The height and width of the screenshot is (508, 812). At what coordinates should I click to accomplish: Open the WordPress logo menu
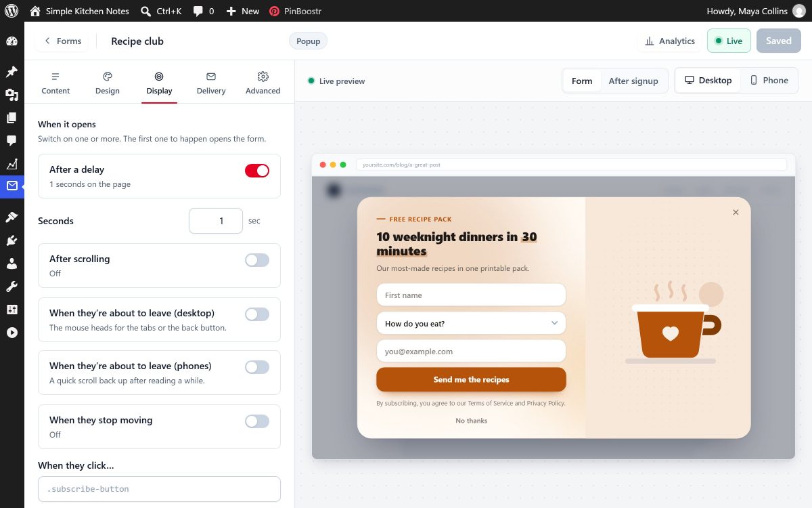click(12, 11)
